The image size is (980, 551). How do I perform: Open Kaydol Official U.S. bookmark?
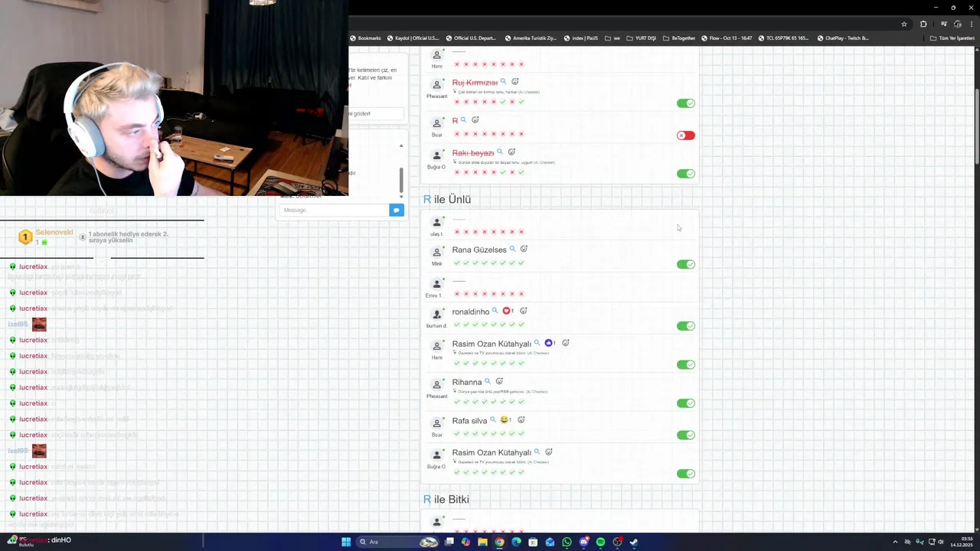(x=413, y=38)
